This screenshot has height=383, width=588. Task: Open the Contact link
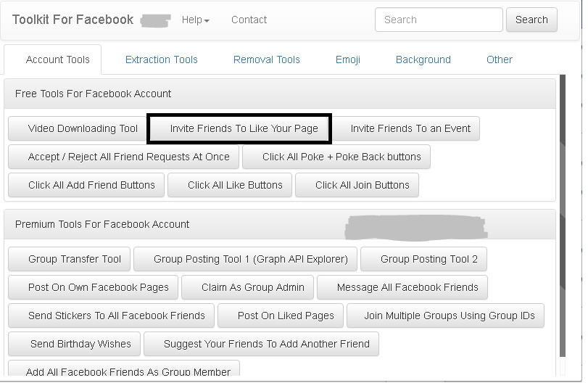pos(249,20)
